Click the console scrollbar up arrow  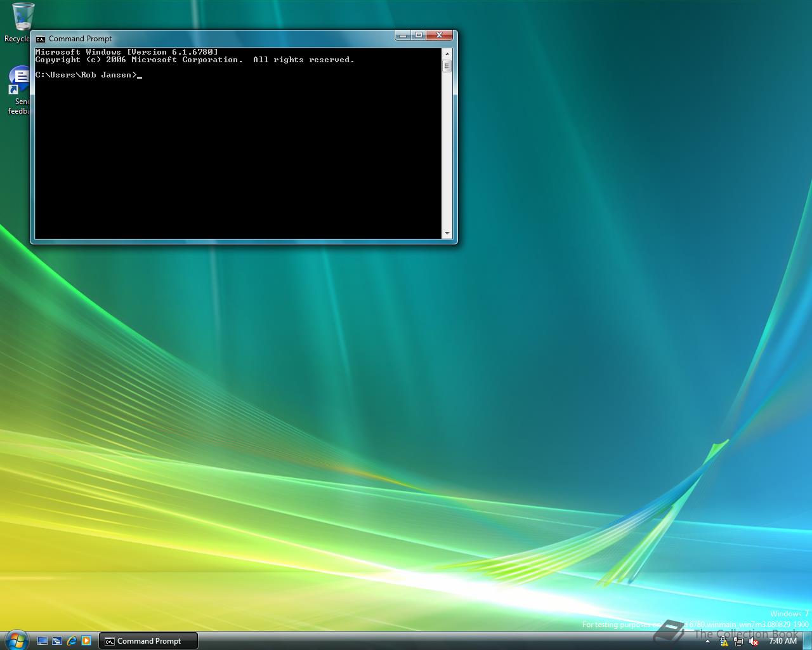pyautogui.click(x=447, y=54)
